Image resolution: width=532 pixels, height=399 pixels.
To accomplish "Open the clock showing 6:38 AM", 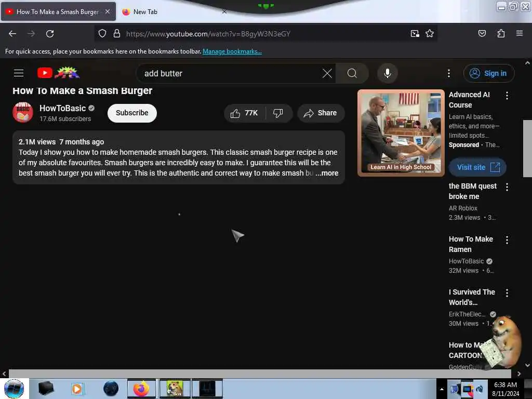I will (505, 389).
